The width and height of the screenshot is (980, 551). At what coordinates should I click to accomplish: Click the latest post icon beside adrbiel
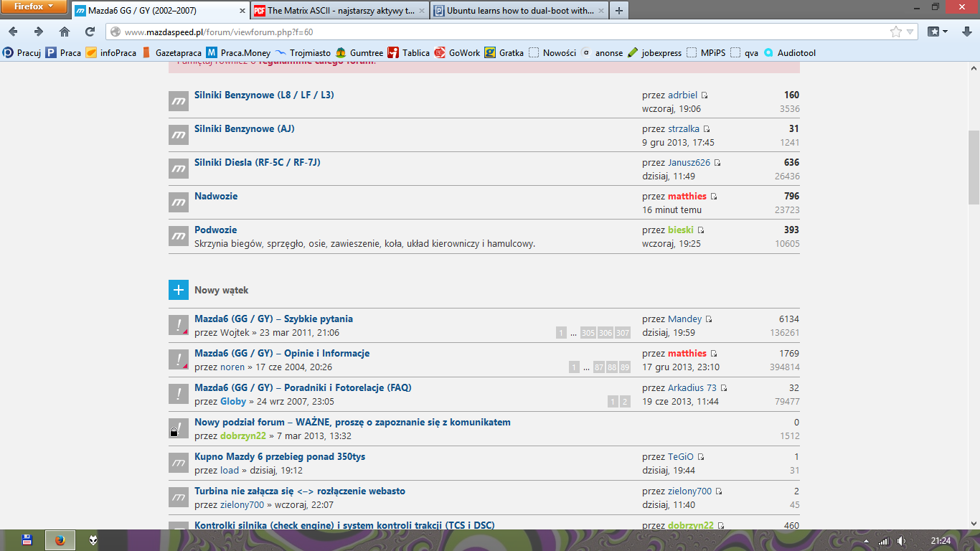(x=705, y=95)
